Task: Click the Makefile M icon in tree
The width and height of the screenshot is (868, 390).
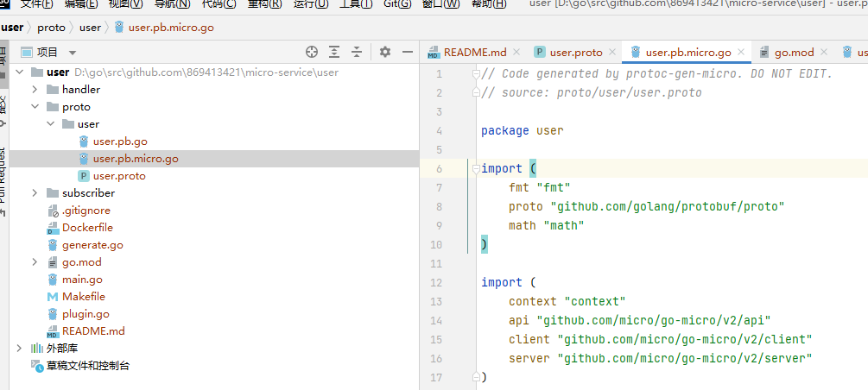Action: click(x=53, y=297)
